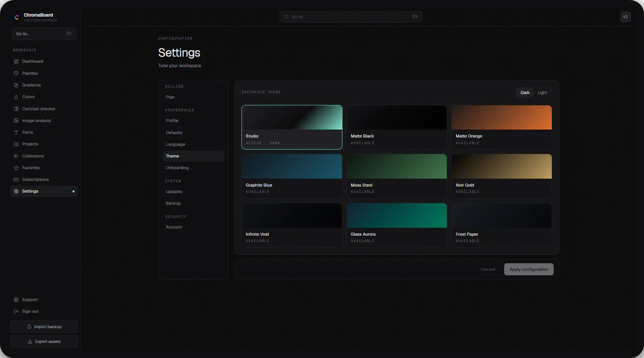Click the Sign out link

pyautogui.click(x=44, y=311)
